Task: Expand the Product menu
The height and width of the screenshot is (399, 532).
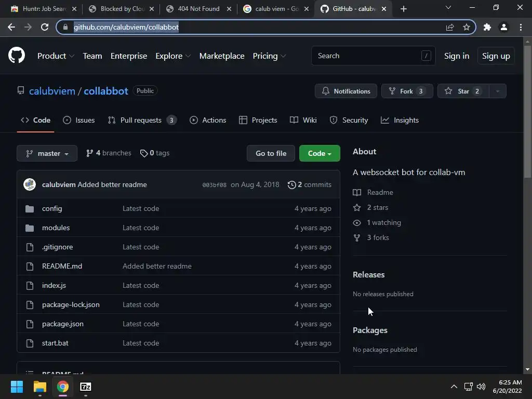Action: 56,56
